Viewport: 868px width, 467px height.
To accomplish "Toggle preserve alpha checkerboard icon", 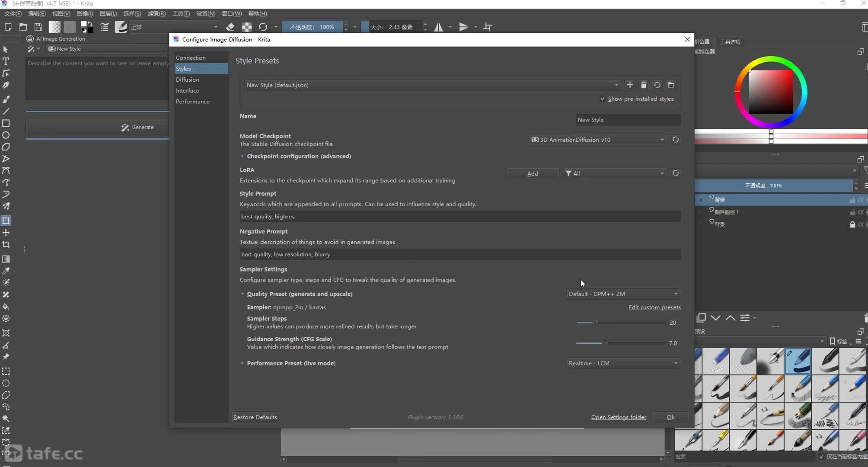I will (247, 27).
